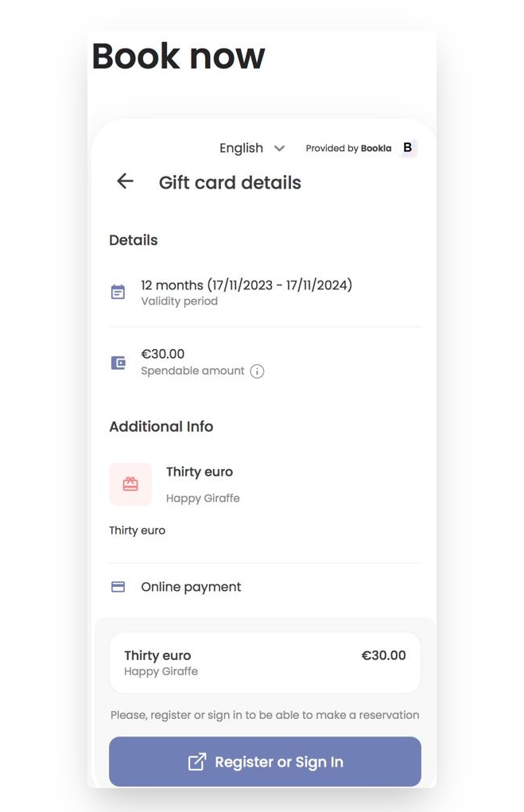Open the spendable amount info tooltip icon
Screen dimensions: 524x812
click(x=257, y=371)
